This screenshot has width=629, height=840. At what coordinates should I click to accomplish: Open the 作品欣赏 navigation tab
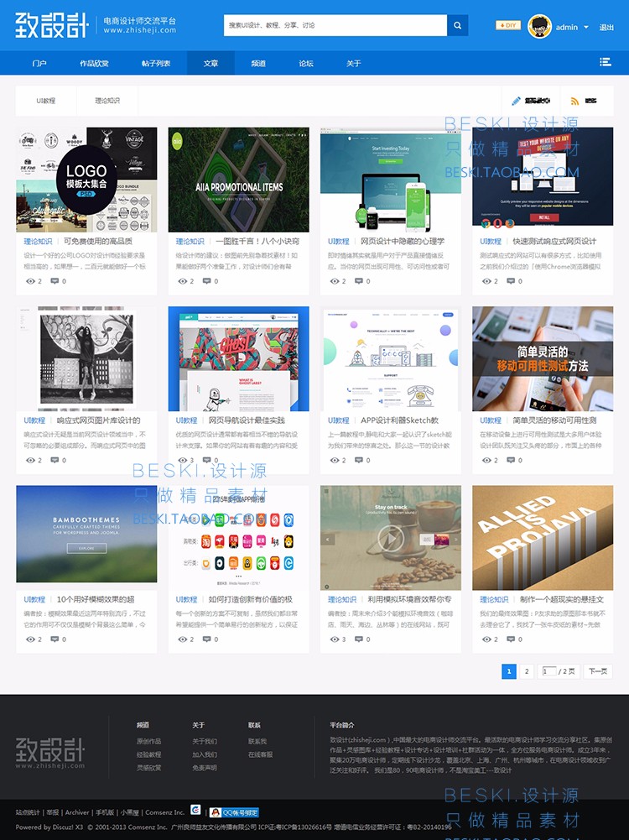(x=94, y=63)
